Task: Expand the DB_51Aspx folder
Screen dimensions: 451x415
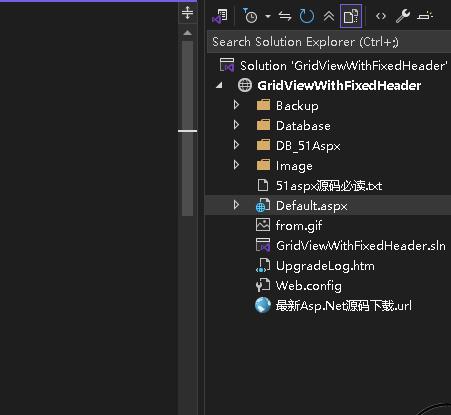Action: (236, 145)
